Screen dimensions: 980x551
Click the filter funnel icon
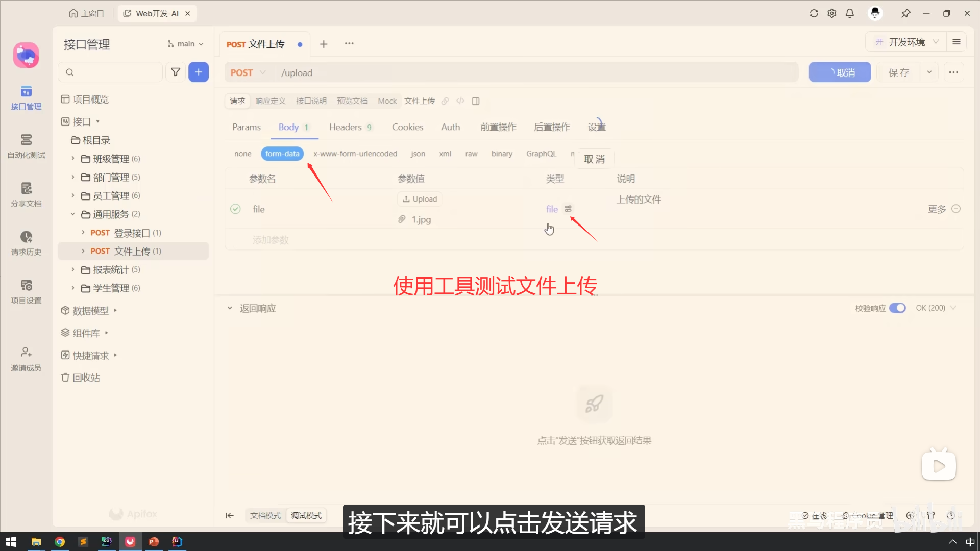pos(176,72)
